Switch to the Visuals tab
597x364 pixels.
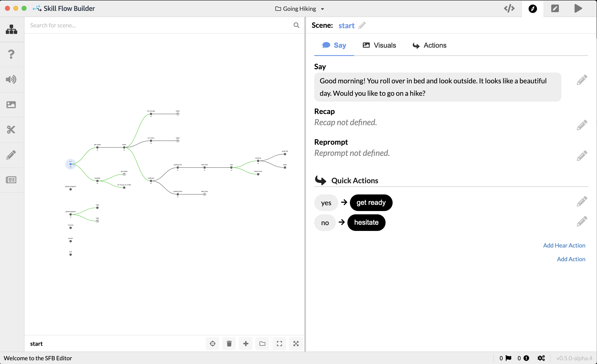[379, 45]
